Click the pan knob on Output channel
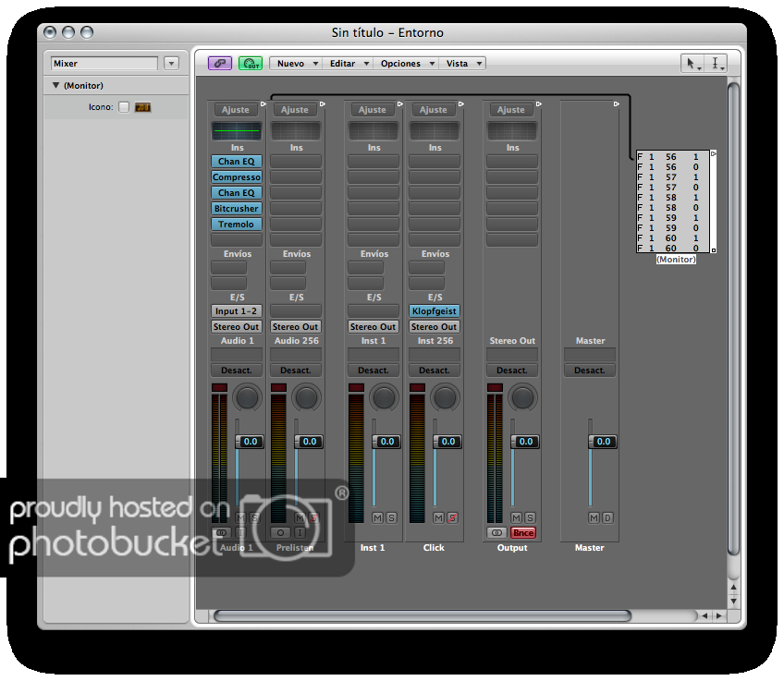This screenshot has height=681, width=784. pyautogui.click(x=523, y=398)
